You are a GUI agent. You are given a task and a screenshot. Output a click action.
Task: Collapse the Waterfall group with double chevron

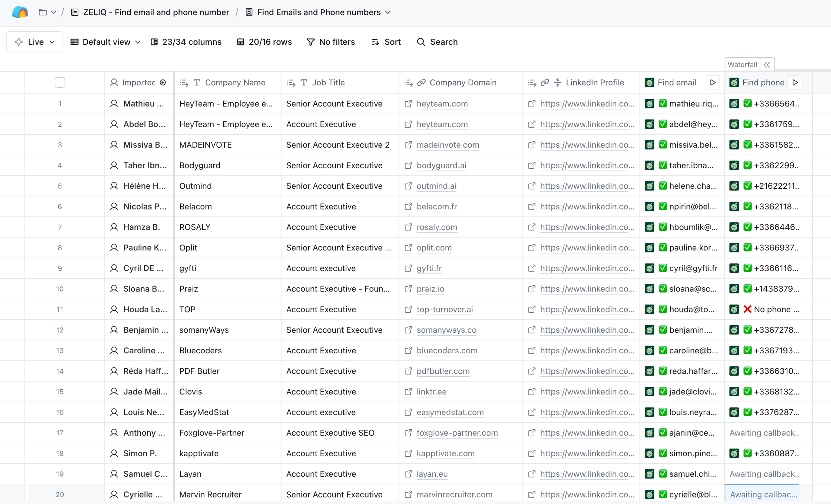[767, 65]
